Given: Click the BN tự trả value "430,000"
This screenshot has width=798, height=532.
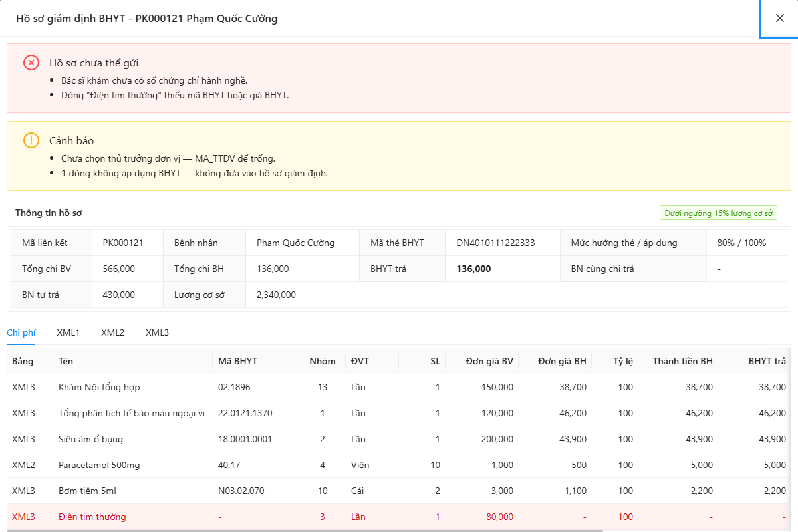Looking at the screenshot, I should click(x=119, y=295).
